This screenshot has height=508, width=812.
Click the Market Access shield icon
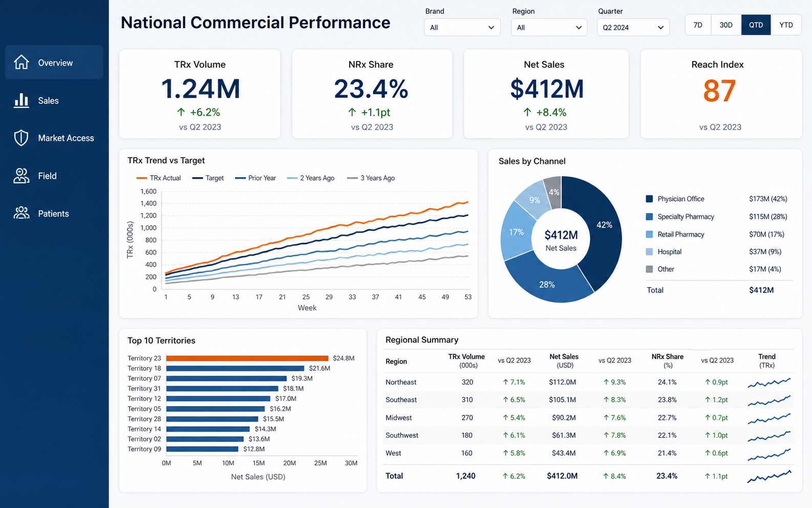[x=21, y=138]
